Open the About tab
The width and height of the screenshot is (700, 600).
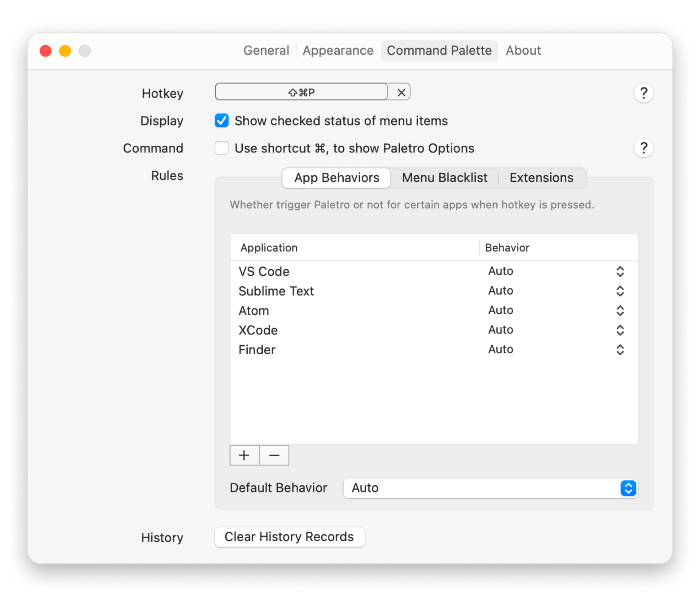[x=523, y=50]
